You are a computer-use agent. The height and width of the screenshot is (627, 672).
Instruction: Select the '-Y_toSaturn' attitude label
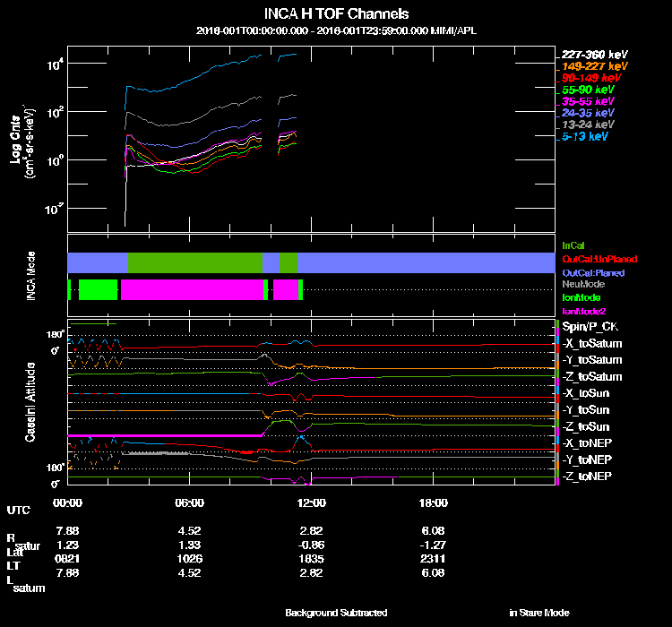592,360
